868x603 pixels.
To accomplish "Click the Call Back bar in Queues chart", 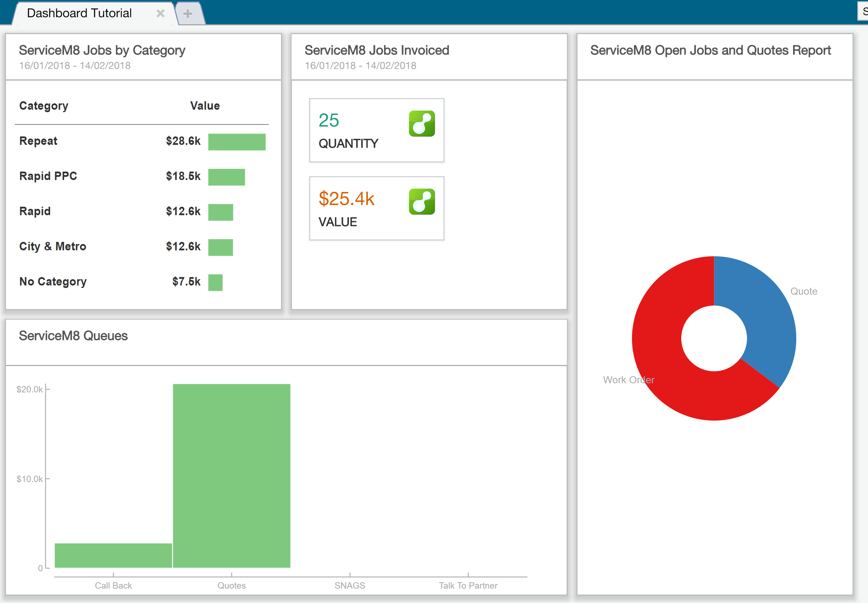I will point(113,556).
